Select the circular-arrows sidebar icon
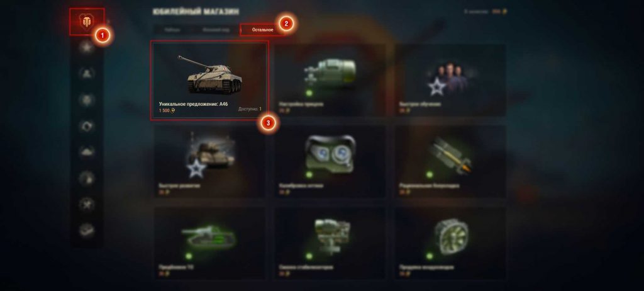This screenshot has width=644, height=291. (87, 126)
